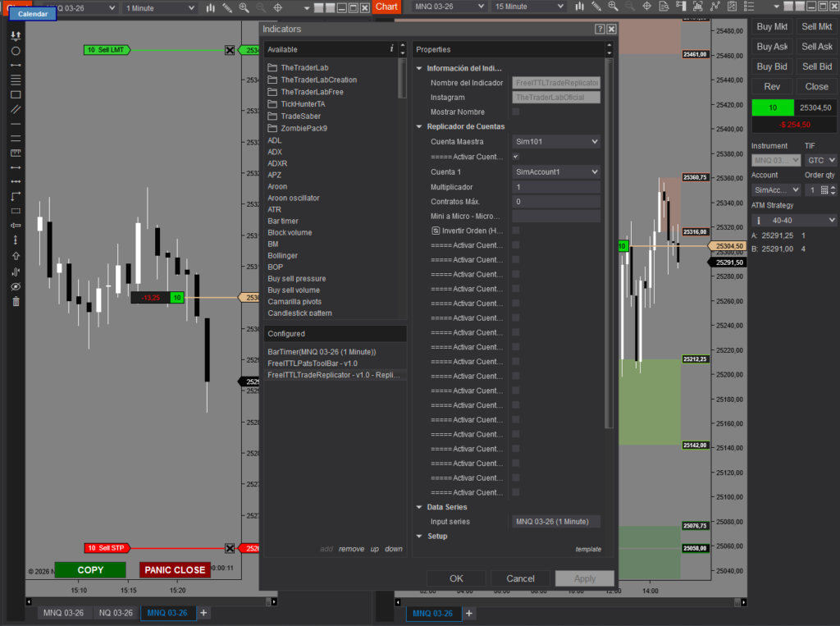Screen dimensions: 840x626
Task: Open drawing tools pencil on left chart toolbar
Action: pos(227,7)
